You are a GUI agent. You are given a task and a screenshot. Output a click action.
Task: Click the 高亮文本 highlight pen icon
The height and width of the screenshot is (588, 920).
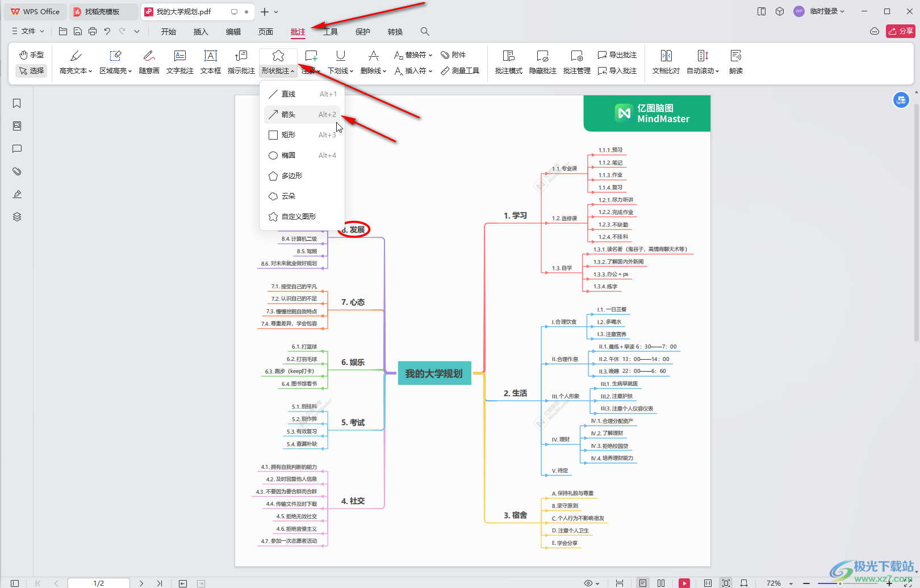coord(76,56)
